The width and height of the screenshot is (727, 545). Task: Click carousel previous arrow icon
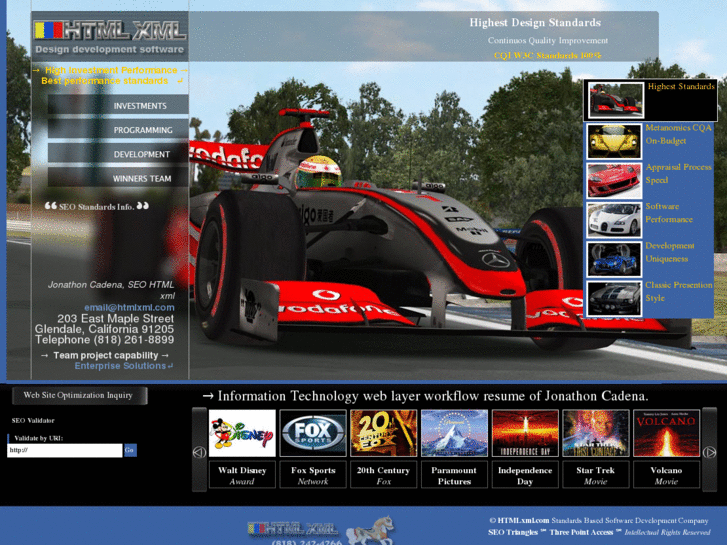click(x=199, y=452)
